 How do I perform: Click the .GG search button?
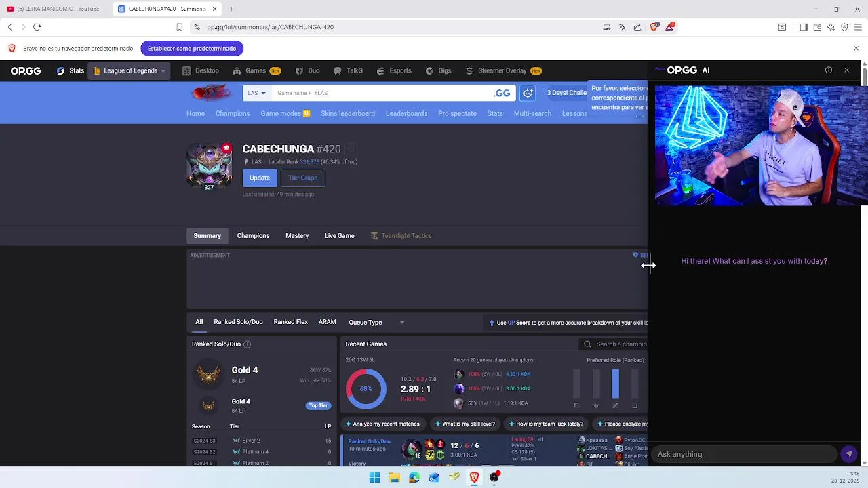(502, 93)
